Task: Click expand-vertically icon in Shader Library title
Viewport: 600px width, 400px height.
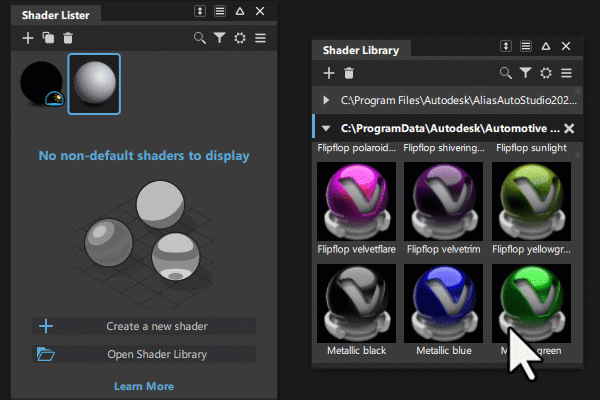Action: [x=506, y=46]
